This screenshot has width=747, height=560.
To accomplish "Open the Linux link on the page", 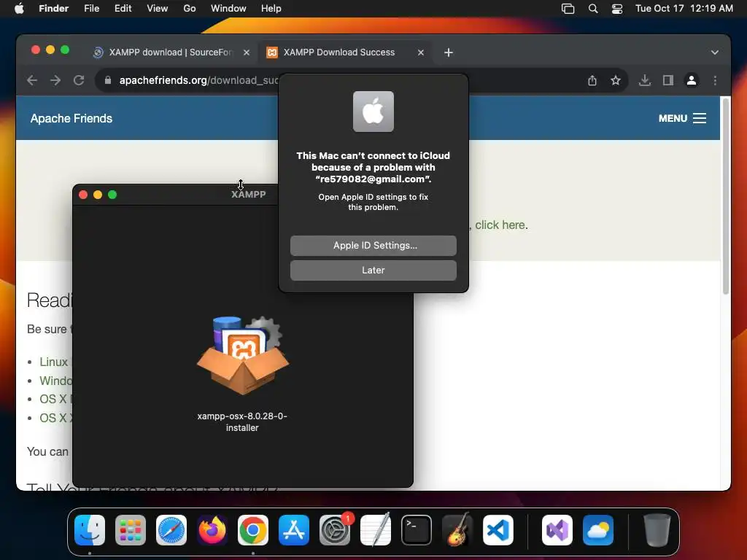I will [x=54, y=362].
